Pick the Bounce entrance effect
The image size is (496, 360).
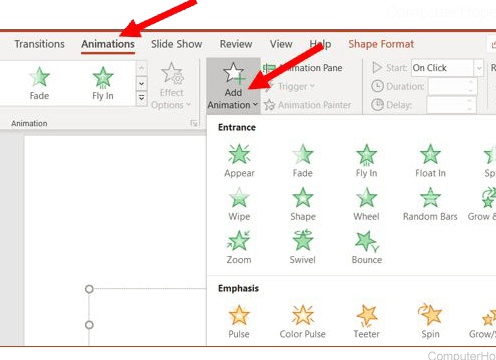(x=367, y=247)
